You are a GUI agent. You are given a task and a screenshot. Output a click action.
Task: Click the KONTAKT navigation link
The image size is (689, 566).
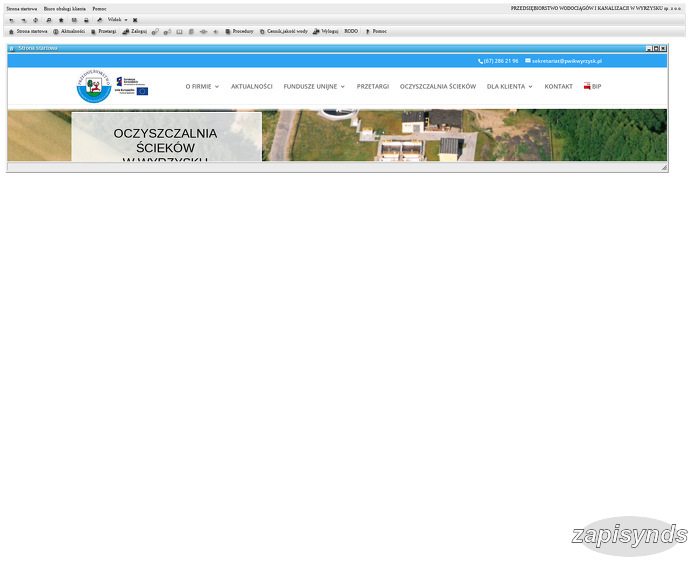(558, 87)
